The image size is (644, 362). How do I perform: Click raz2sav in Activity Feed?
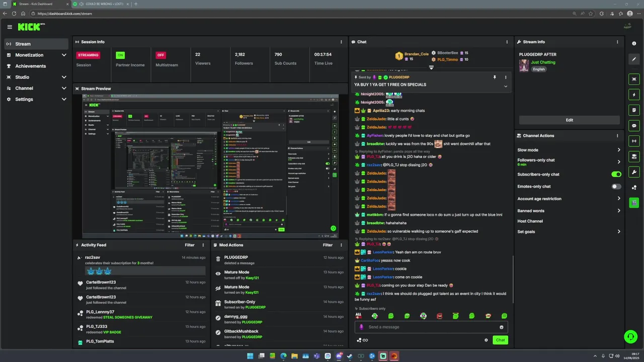pos(93,257)
